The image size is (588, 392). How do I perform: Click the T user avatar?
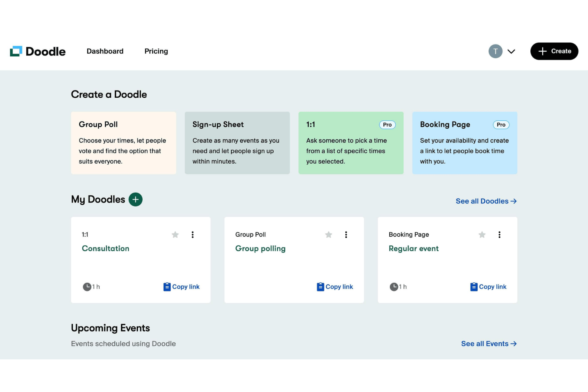pos(495,51)
